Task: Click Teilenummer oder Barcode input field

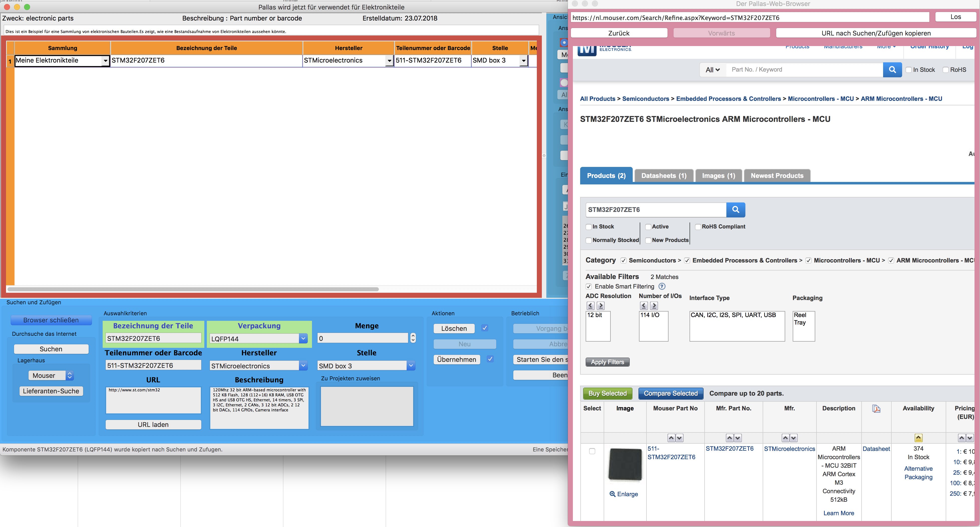Action: 153,365
